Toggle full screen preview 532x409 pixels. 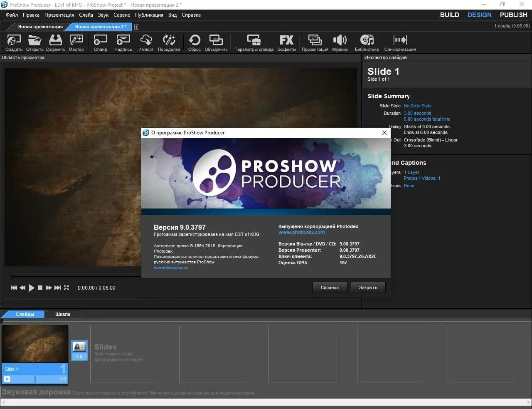tap(66, 288)
